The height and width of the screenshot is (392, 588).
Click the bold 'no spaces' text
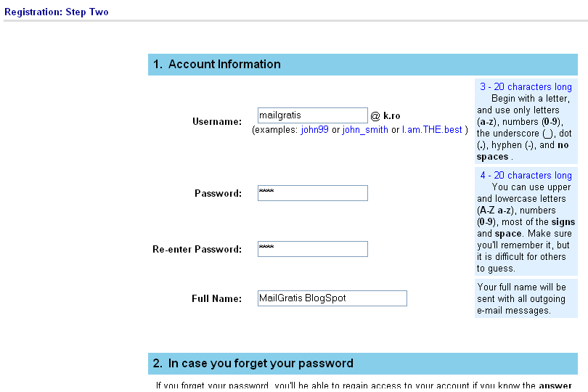[523, 151]
